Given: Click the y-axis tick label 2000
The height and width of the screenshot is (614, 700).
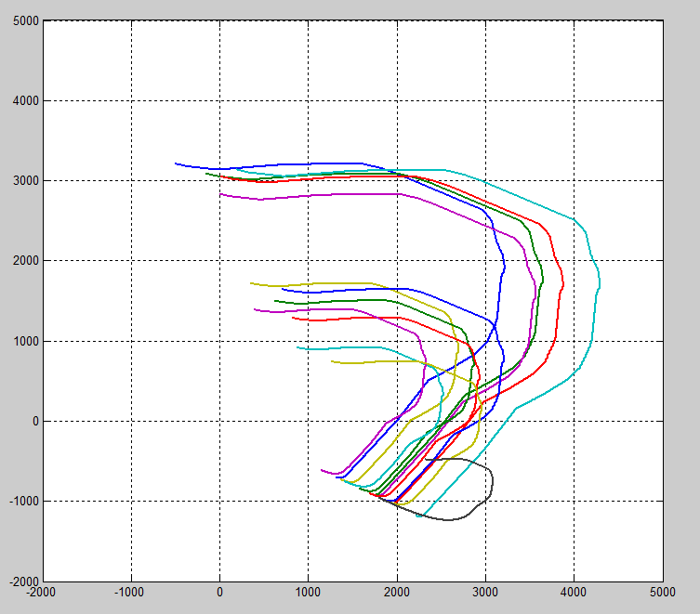Looking at the screenshot, I should click(x=23, y=261).
